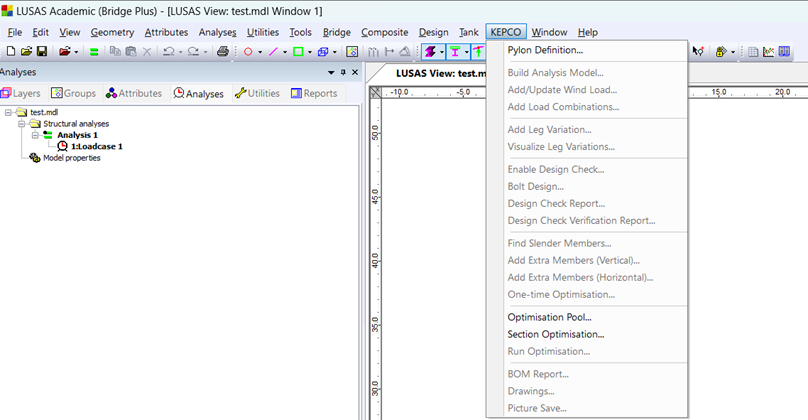The height and width of the screenshot is (420, 808).
Task: Choose Pylon Definition from KEPCO menu
Action: click(x=545, y=50)
